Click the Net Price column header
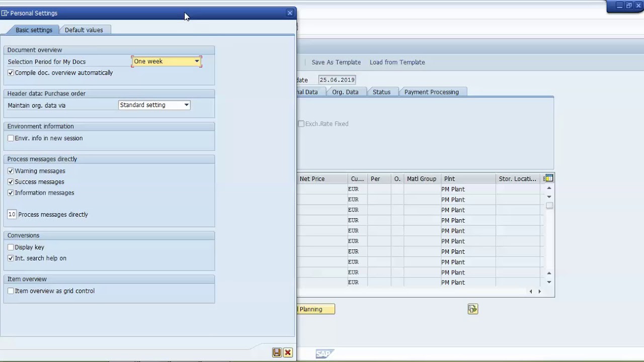The height and width of the screenshot is (362, 644). pyautogui.click(x=322, y=179)
